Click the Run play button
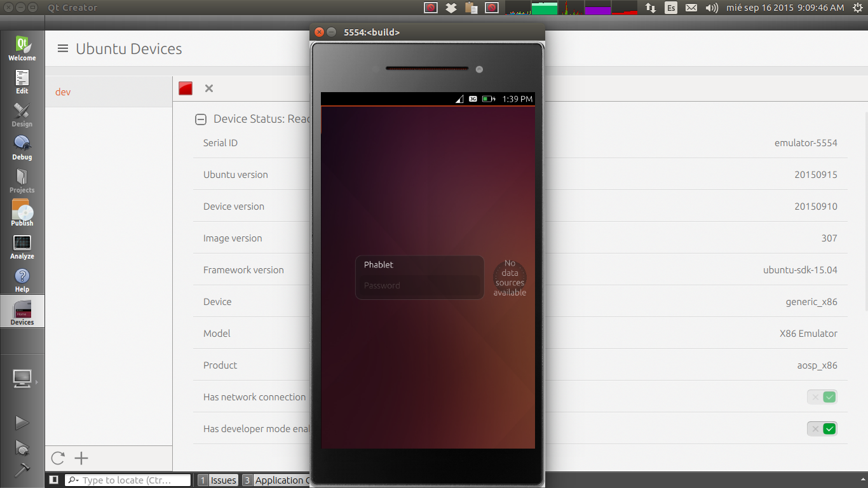Image resolution: width=868 pixels, height=488 pixels. [x=22, y=423]
